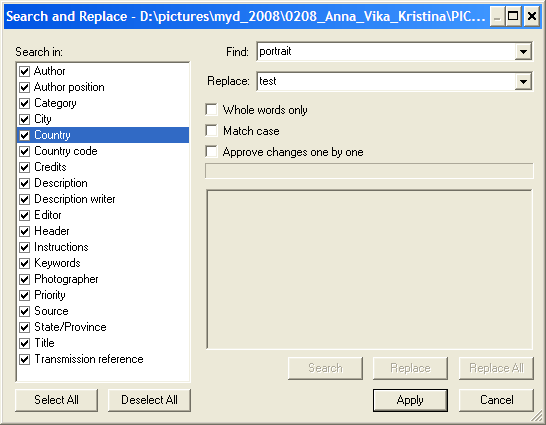The width and height of the screenshot is (546, 425).
Task: Toggle the Country code checkbox
Action: [24, 151]
